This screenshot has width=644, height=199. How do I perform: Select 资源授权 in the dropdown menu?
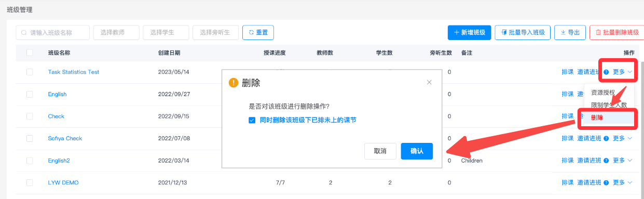603,92
